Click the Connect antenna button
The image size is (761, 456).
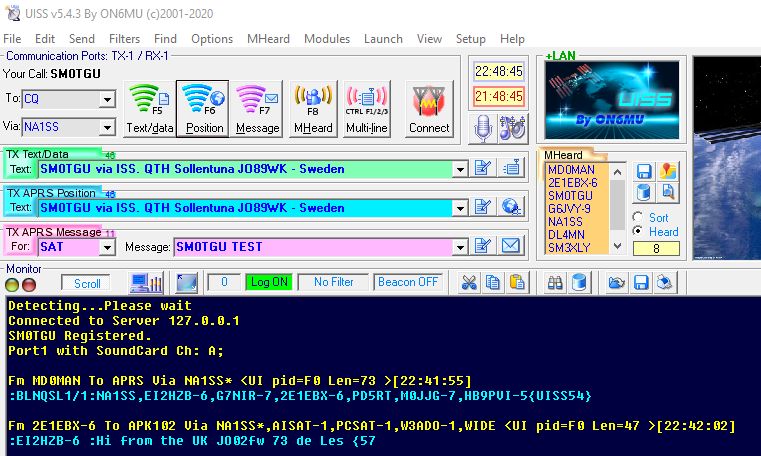point(429,109)
